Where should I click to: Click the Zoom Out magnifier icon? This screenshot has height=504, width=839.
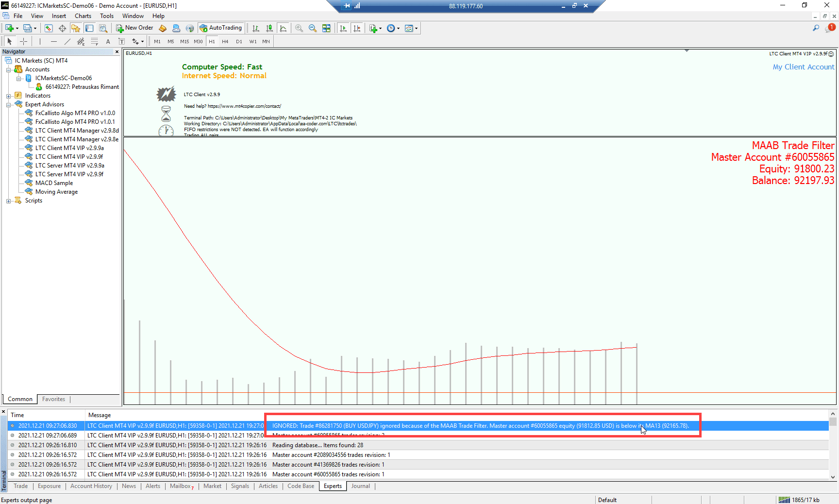[x=313, y=28]
